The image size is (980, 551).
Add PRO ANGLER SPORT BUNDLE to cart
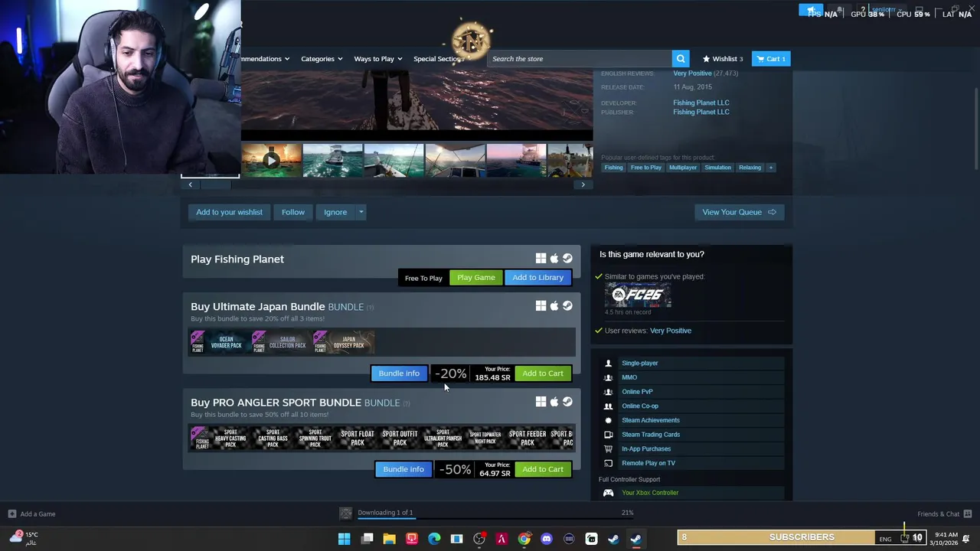pyautogui.click(x=543, y=469)
